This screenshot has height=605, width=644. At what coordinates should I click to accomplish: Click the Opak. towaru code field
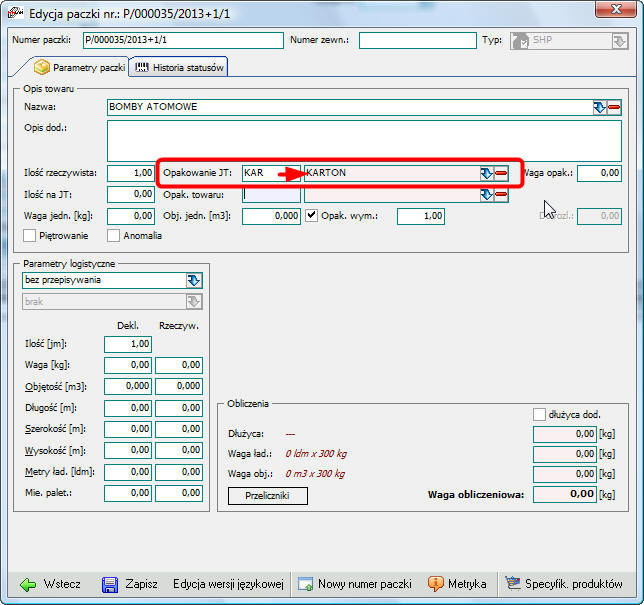point(271,195)
